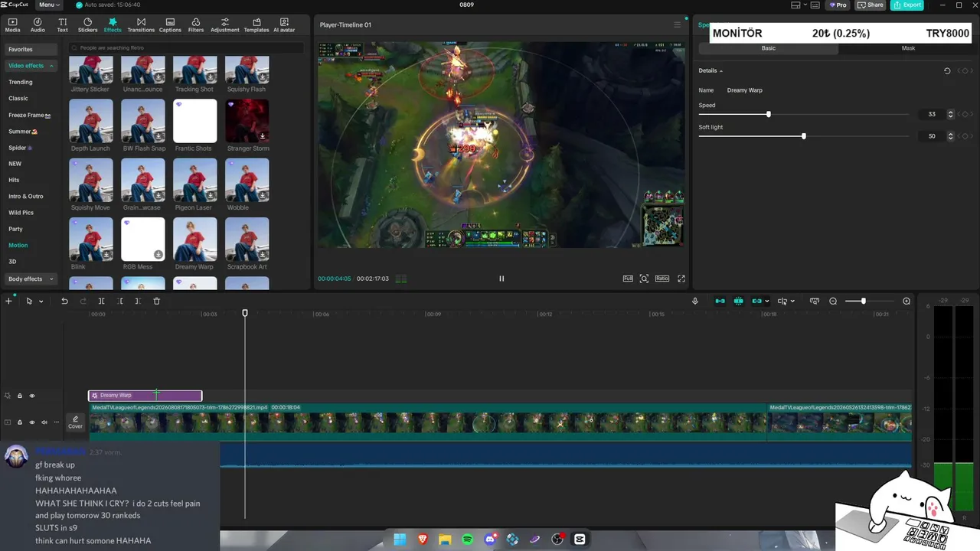This screenshot has height=551, width=980.
Task: Select the Dreamy Warp effect thumbnail
Action: [x=194, y=240]
